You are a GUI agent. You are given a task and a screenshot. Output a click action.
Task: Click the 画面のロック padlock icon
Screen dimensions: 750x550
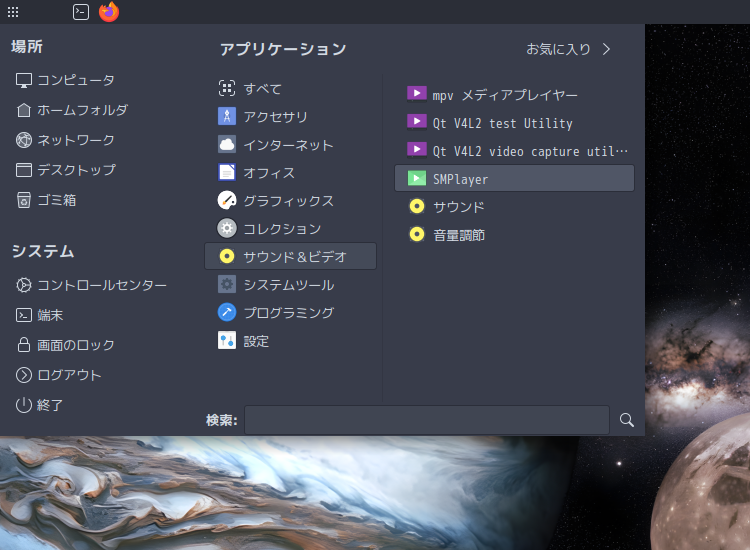click(24, 345)
